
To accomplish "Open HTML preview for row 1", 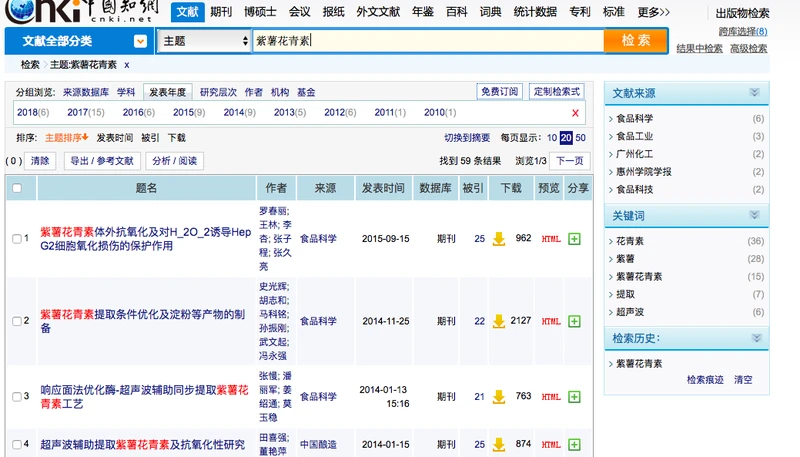I will [551, 239].
